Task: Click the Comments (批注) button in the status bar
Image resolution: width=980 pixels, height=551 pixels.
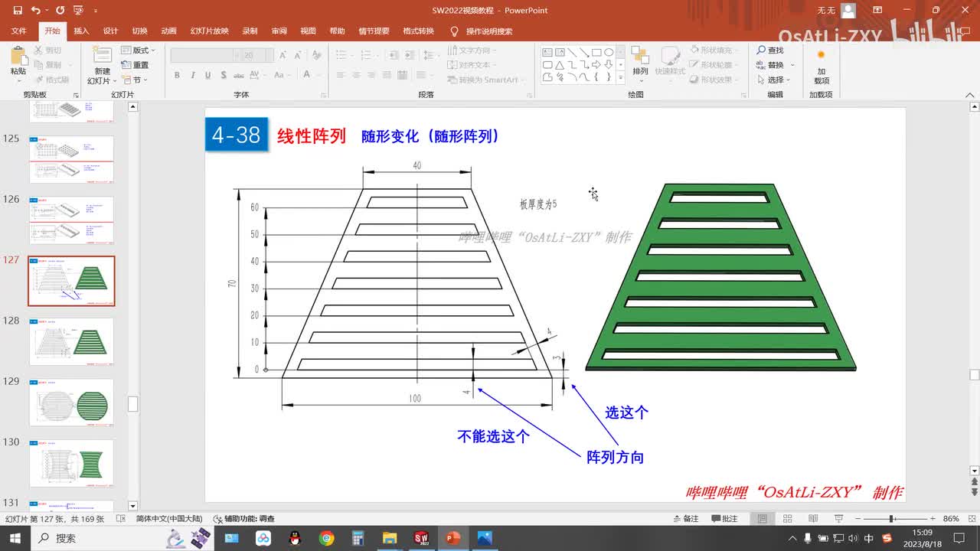Action: click(724, 518)
